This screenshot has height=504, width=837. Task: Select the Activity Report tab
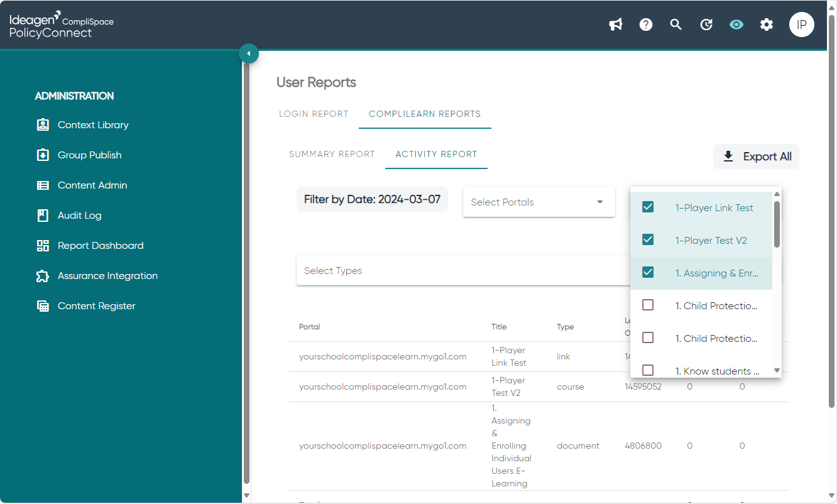(436, 154)
